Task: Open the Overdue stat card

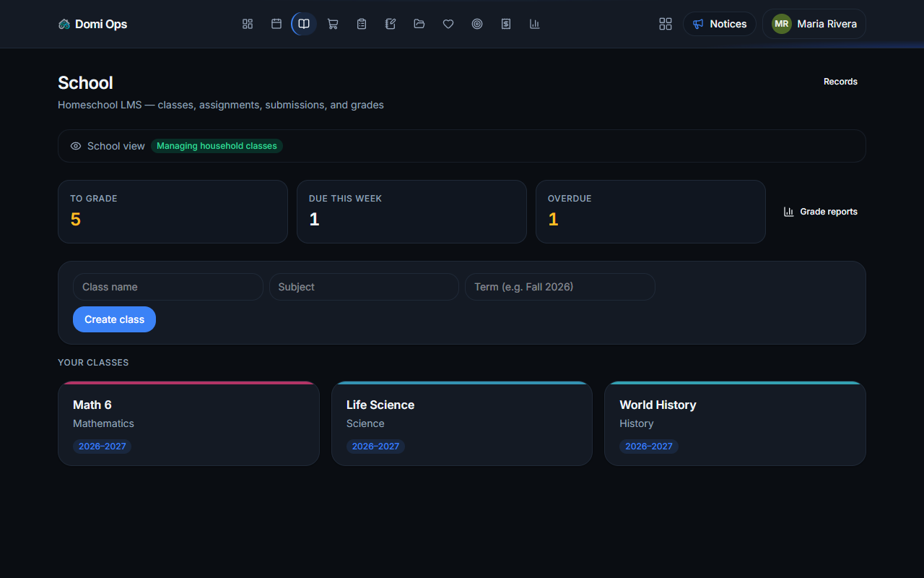Action: (650, 212)
